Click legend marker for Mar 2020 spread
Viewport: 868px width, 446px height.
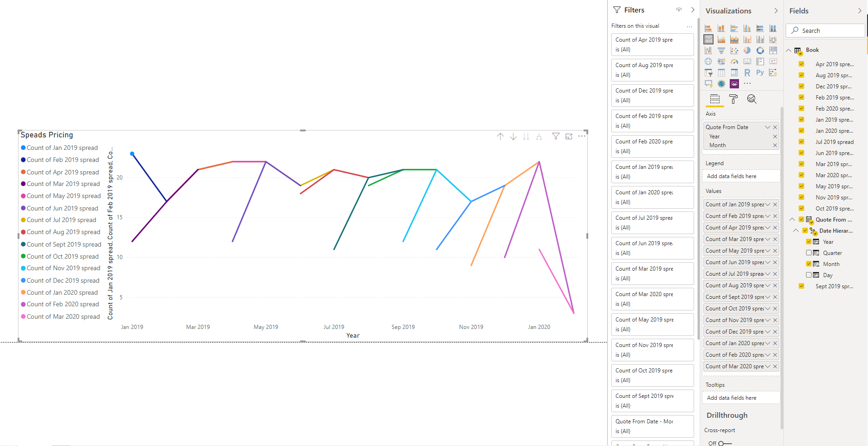[23, 316]
